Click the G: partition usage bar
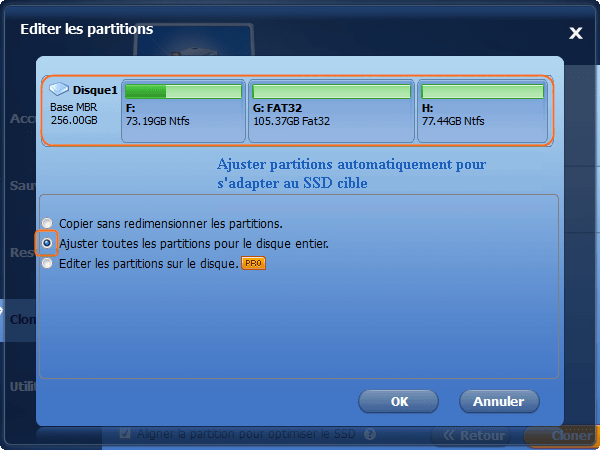The image size is (600, 450). point(331,91)
